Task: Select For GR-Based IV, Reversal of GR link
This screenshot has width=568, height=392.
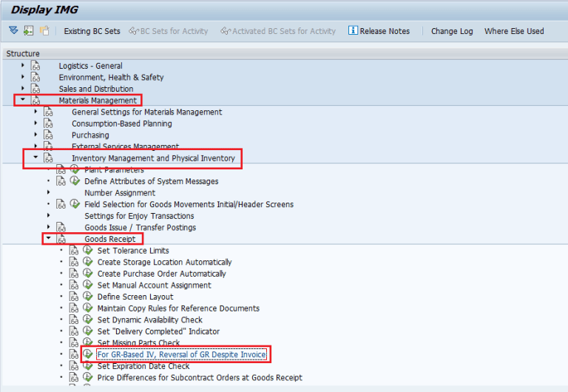Action: 182,354
